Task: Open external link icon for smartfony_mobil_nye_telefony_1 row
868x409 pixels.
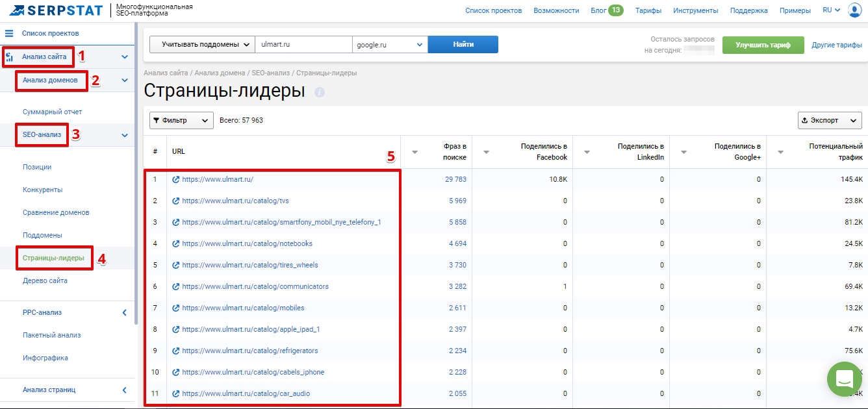Action: (x=175, y=222)
